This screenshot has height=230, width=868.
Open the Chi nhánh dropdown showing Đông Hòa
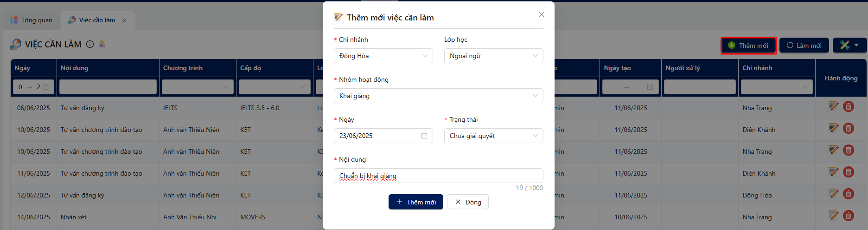tap(383, 56)
